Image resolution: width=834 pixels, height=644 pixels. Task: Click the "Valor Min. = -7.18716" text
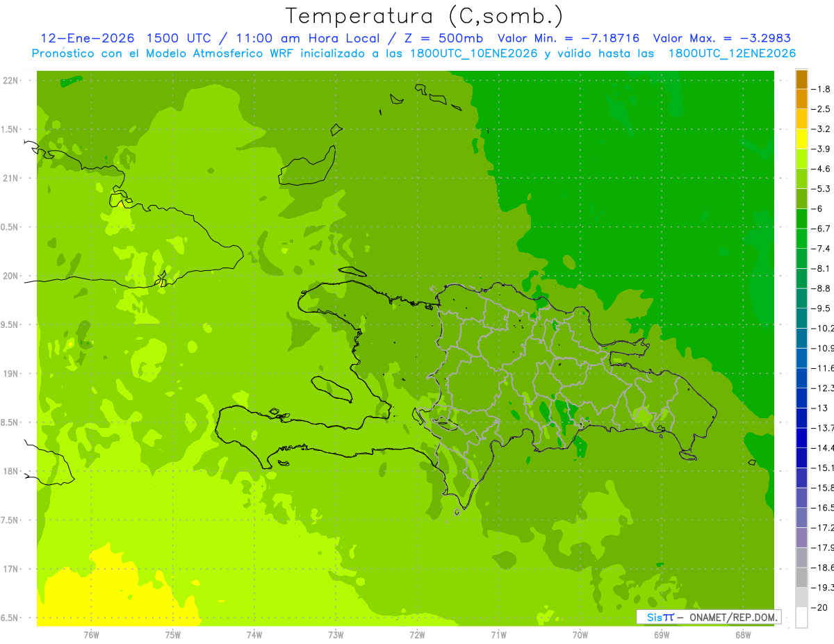tap(569, 38)
